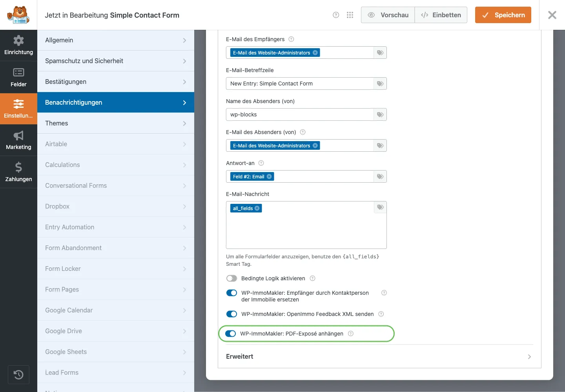Image resolution: width=565 pixels, height=392 pixels.
Task: Show smart tags for E-Mail-Betreffzeile
Action: coord(380,83)
